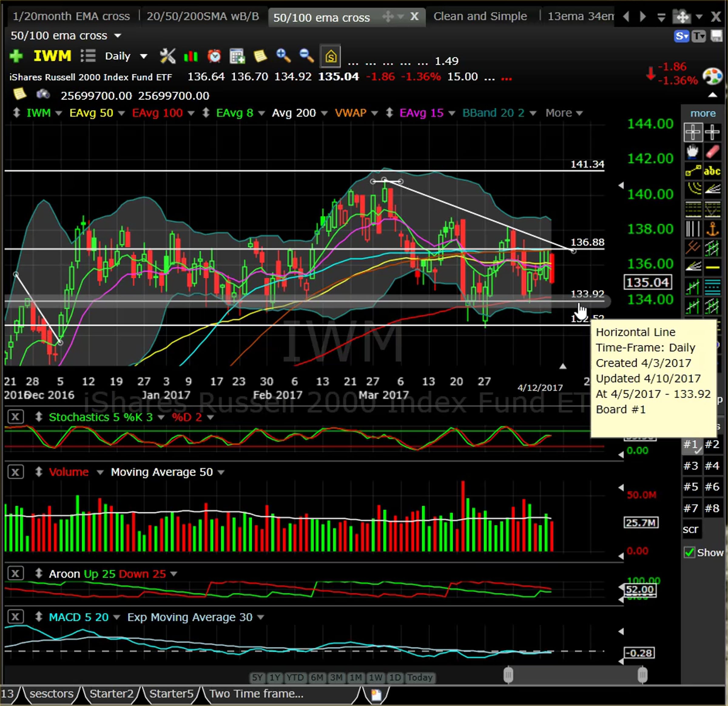The height and width of the screenshot is (706, 728).
Task: Select the pink eraser tool
Action: pyautogui.click(x=713, y=152)
